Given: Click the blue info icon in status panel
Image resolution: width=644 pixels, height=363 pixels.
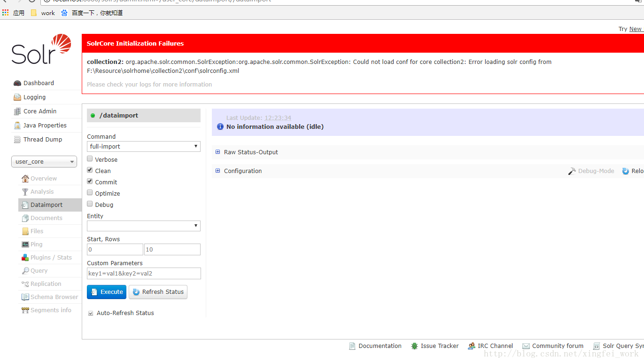Looking at the screenshot, I should (220, 127).
